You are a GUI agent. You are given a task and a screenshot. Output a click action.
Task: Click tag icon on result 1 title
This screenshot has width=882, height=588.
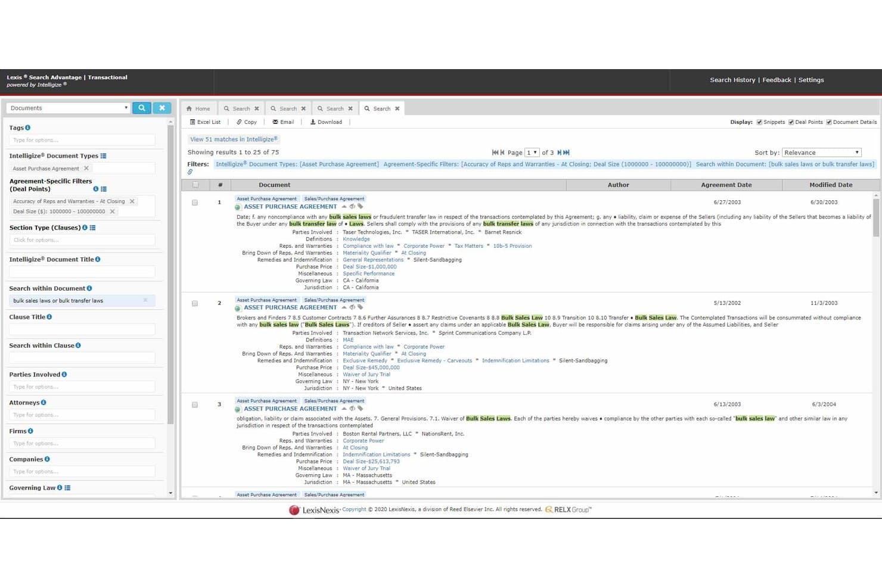pyautogui.click(x=360, y=207)
